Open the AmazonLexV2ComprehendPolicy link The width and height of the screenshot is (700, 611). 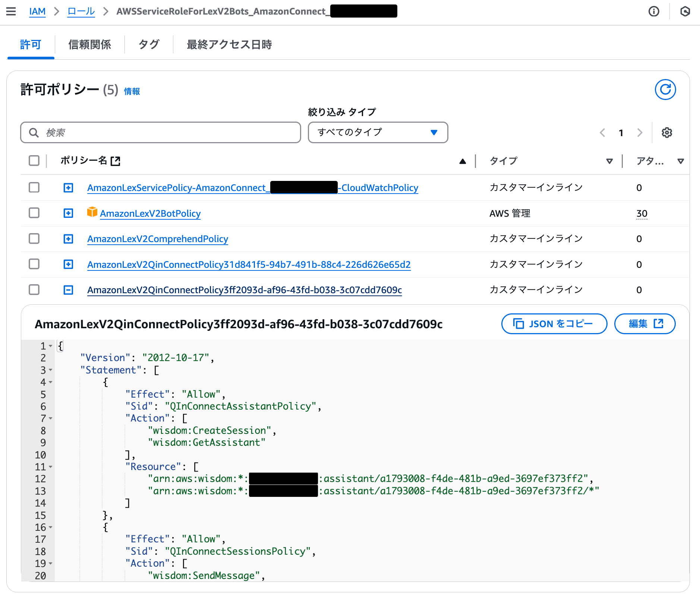(x=158, y=239)
